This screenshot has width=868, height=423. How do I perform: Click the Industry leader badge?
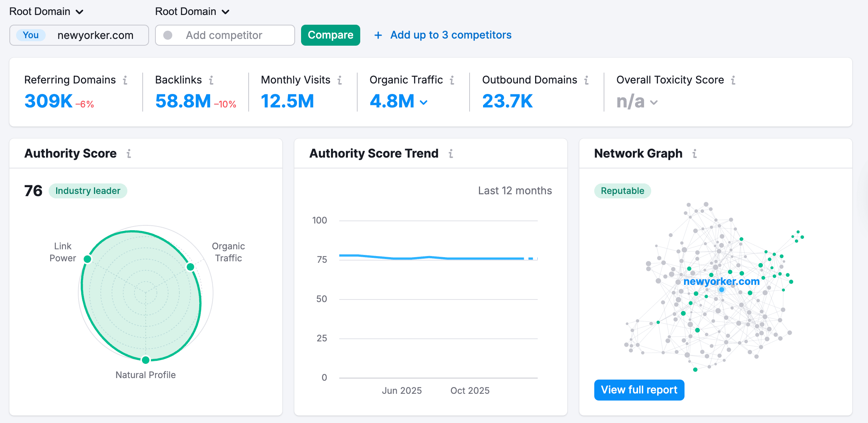pos(88,191)
